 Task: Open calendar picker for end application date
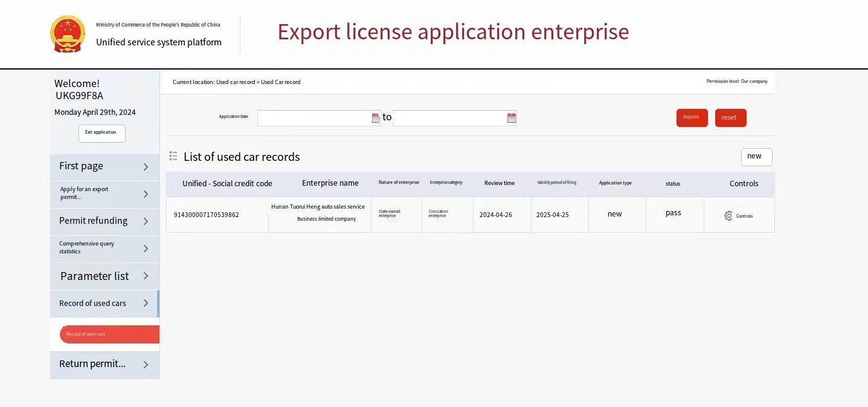pyautogui.click(x=512, y=118)
